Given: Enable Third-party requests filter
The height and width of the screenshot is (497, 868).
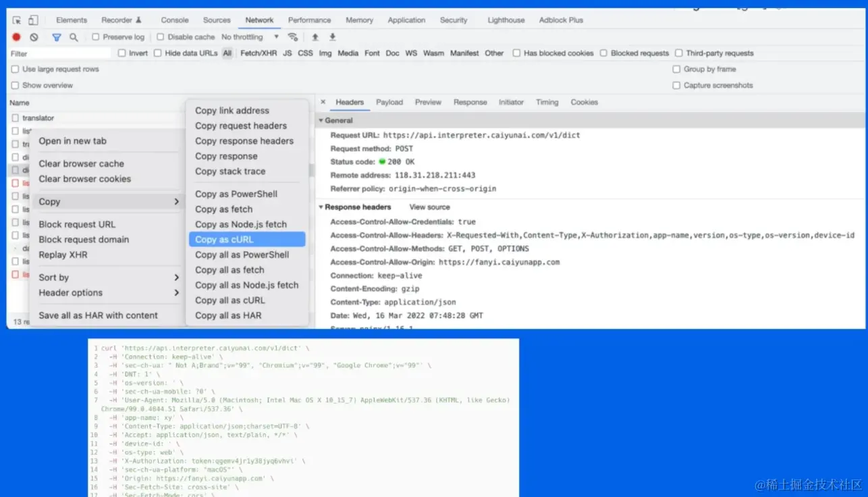Looking at the screenshot, I should [x=679, y=53].
